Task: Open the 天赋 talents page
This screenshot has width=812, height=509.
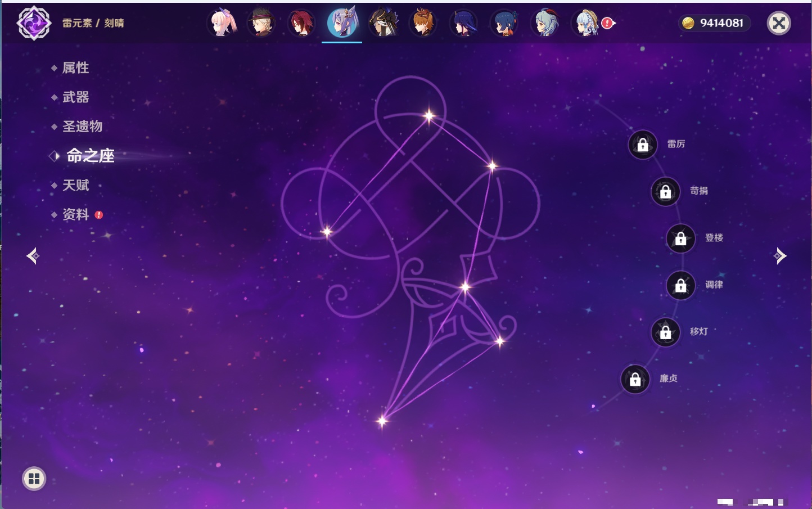Action: pyautogui.click(x=75, y=185)
